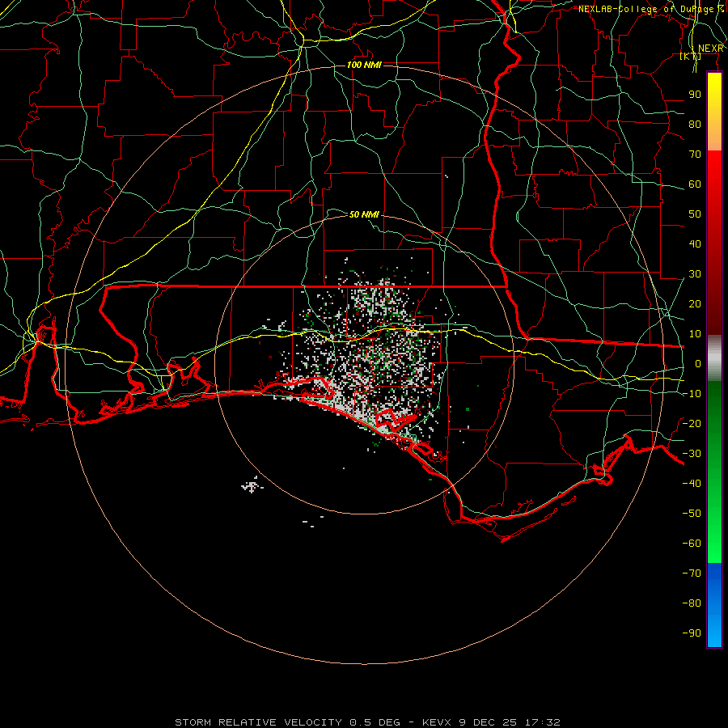
Task: Click "0.5 DEG" elevation angle in footer
Action: coord(375,722)
